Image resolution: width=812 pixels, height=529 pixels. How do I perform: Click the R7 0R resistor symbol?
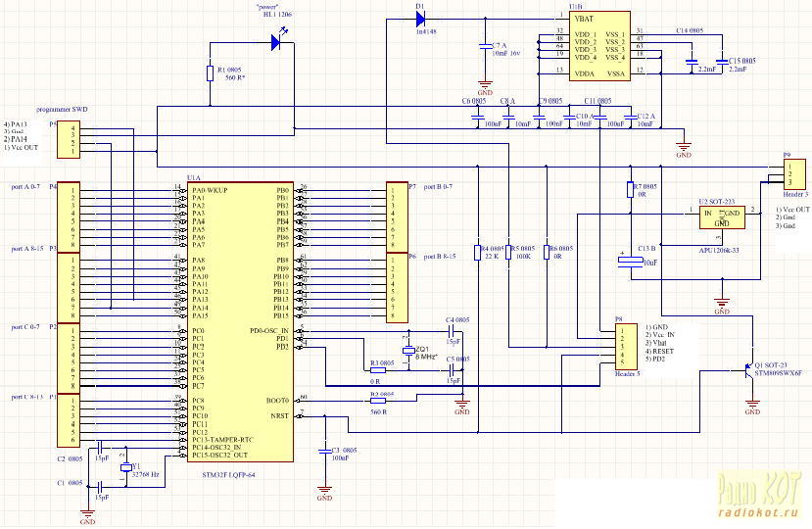coord(630,189)
